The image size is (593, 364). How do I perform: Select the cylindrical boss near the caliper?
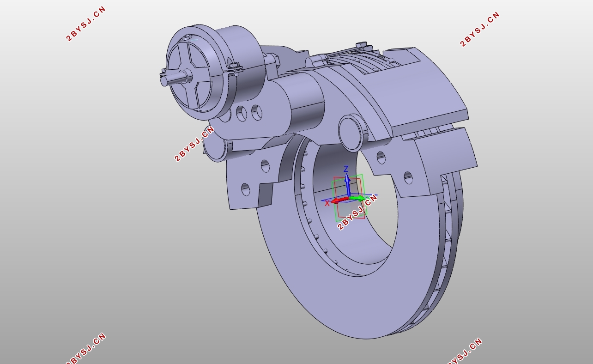point(350,133)
